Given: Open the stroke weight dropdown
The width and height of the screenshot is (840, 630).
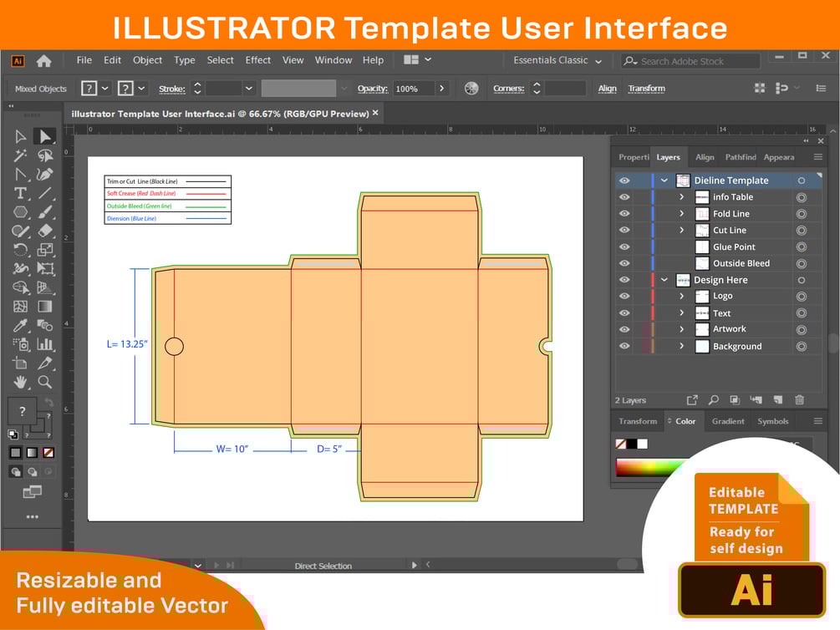Looking at the screenshot, I should coord(248,89).
